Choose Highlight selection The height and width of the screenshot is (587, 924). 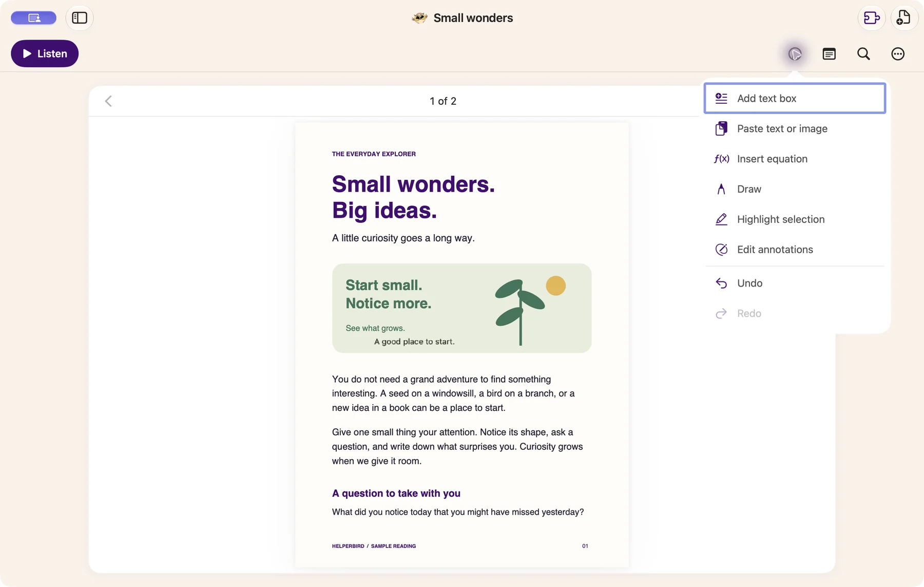pos(795,219)
